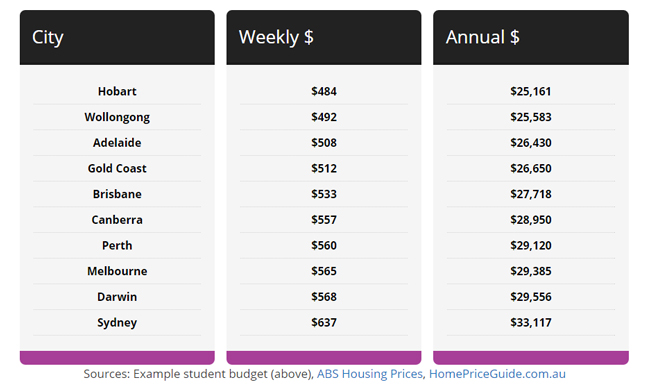
Task: Click the Sydney city name
Action: [x=117, y=323]
